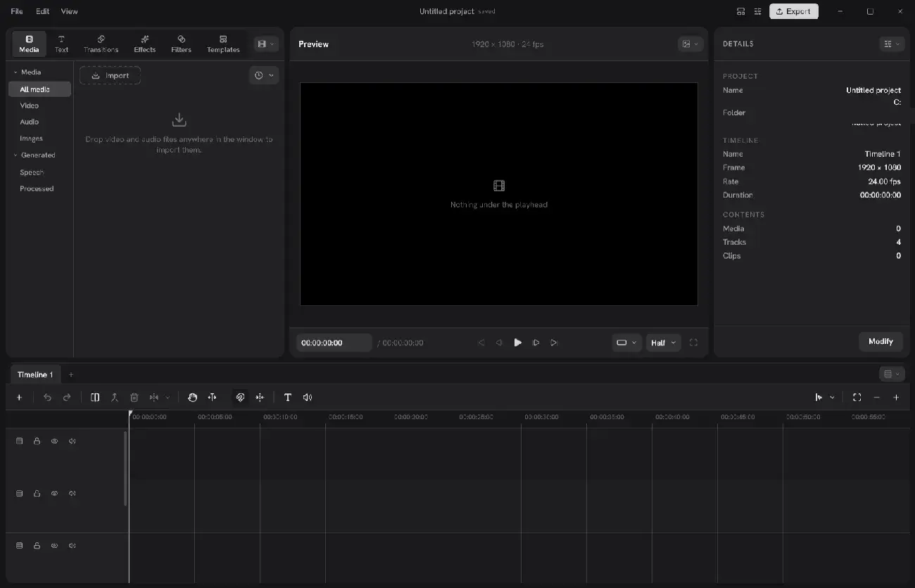
Task: Click the current timecode input field
Action: pyautogui.click(x=334, y=343)
